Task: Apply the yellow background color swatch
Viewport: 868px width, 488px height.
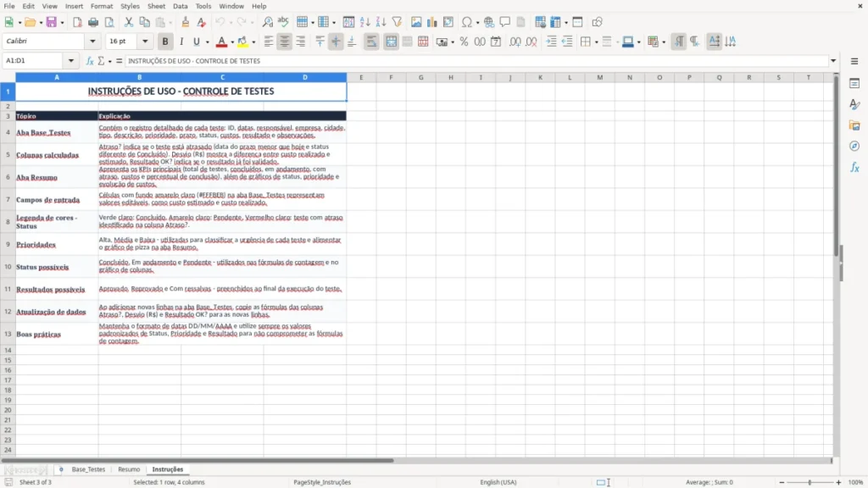Action: [242, 42]
